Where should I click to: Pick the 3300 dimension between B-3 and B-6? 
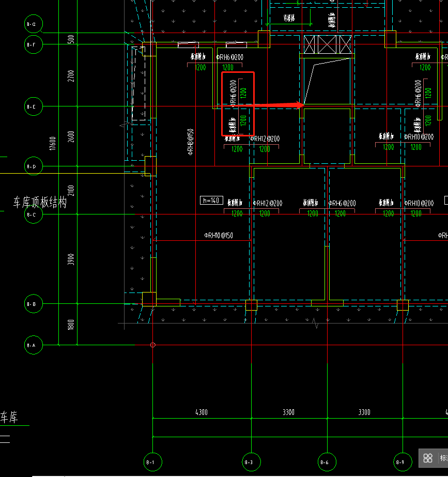(x=289, y=412)
